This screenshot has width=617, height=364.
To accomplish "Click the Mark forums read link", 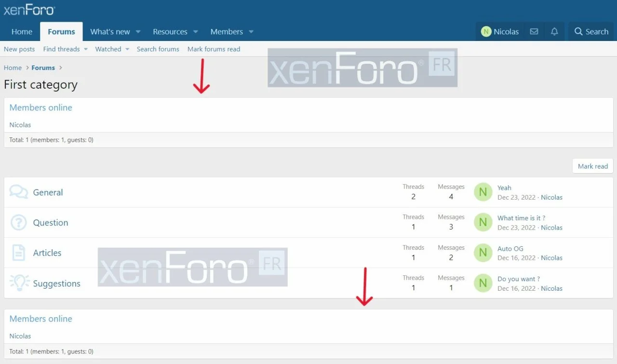I will coord(214,49).
